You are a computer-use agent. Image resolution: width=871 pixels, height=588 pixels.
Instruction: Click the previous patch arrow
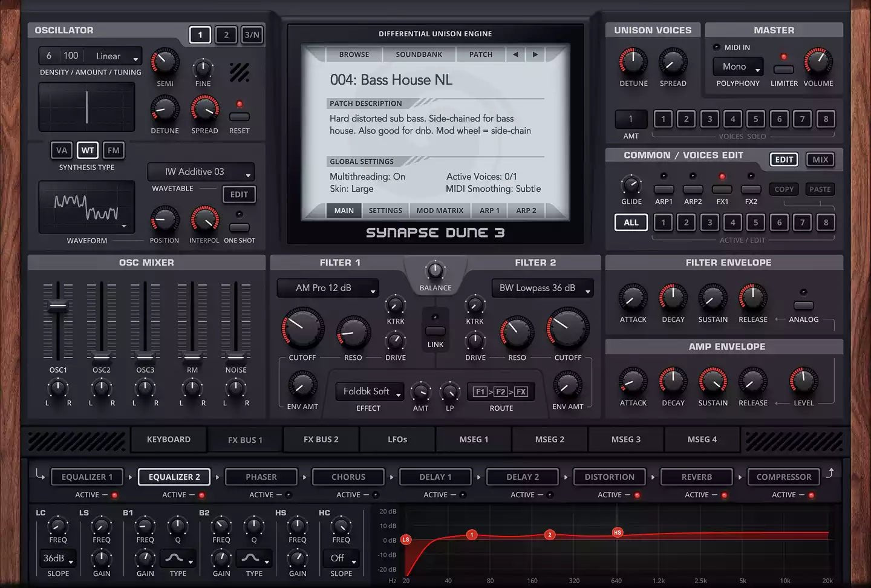(515, 54)
